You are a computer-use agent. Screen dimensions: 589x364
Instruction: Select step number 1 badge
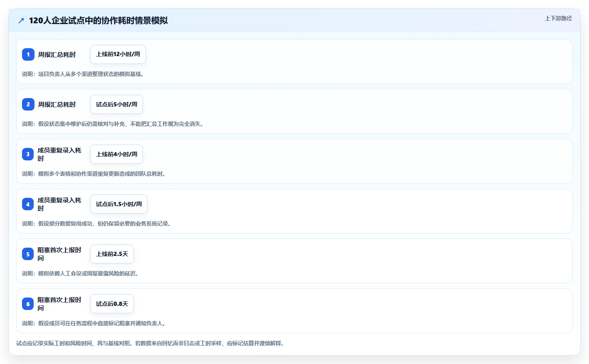click(28, 54)
